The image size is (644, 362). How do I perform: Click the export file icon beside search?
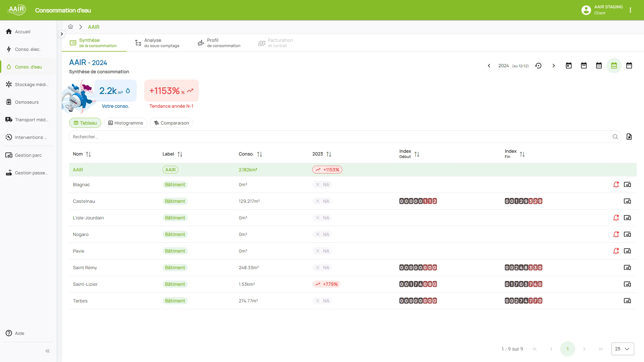tap(629, 137)
